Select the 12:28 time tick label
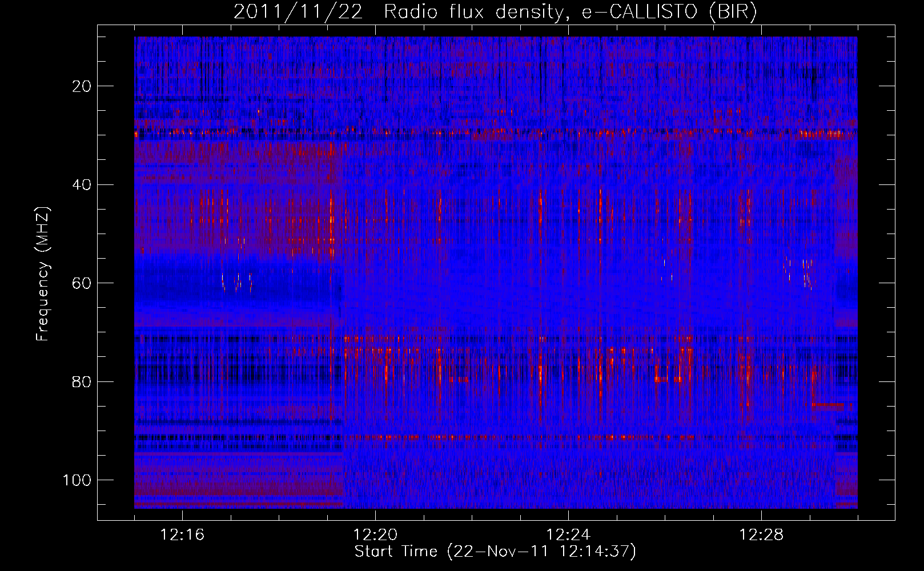Screen dimensions: 924x571 761,535
